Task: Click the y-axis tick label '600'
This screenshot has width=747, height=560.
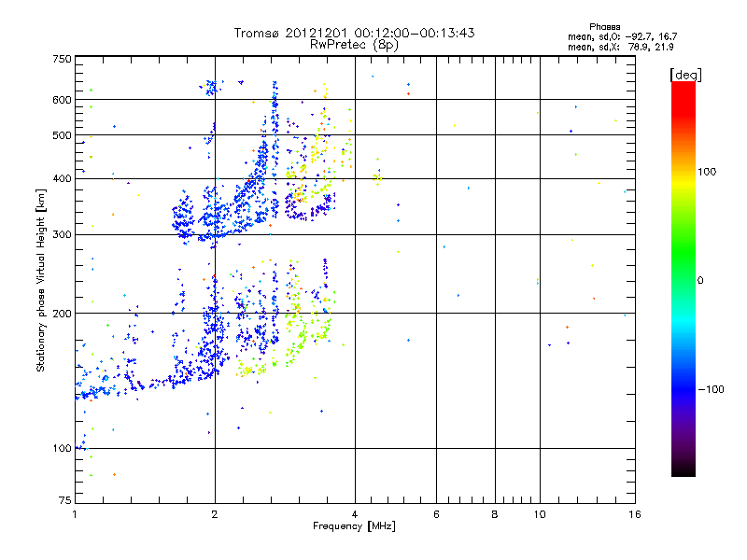Action: pyautogui.click(x=62, y=100)
